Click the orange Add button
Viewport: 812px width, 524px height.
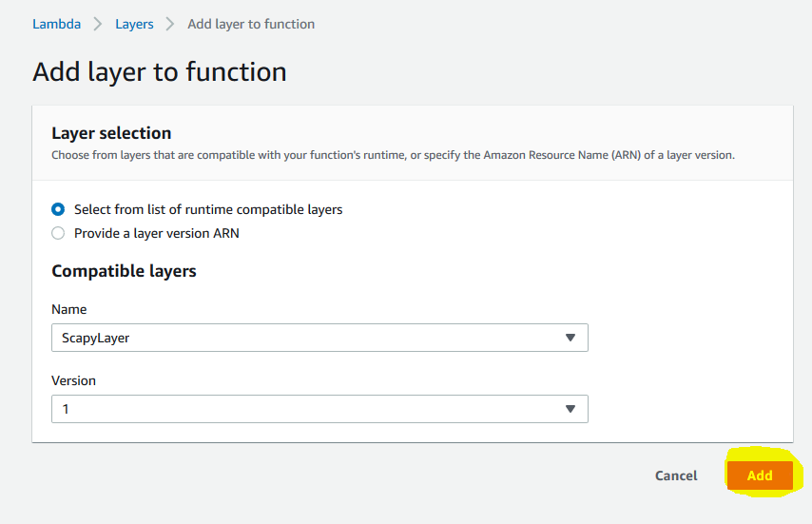[760, 475]
